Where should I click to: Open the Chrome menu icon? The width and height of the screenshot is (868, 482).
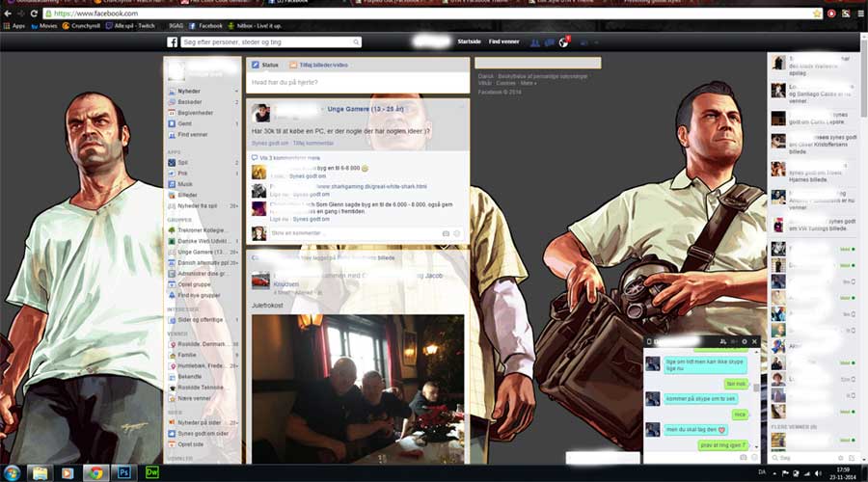pyautogui.click(x=861, y=13)
